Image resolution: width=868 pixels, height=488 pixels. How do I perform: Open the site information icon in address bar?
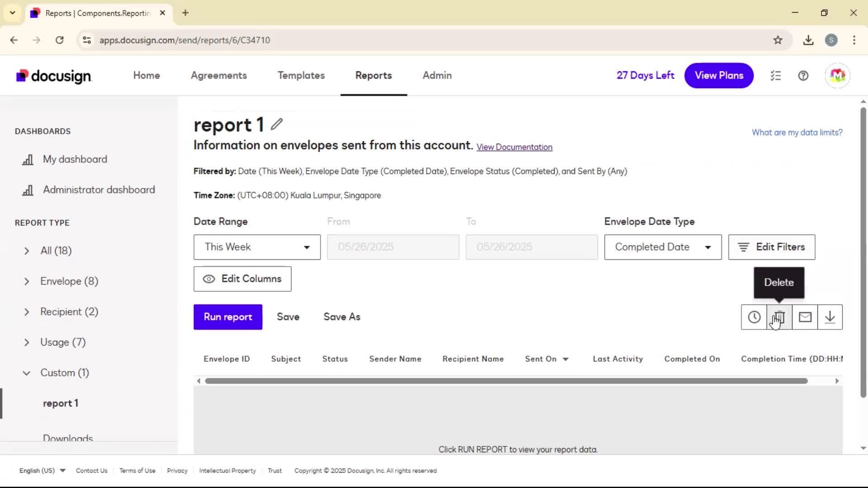(87, 40)
